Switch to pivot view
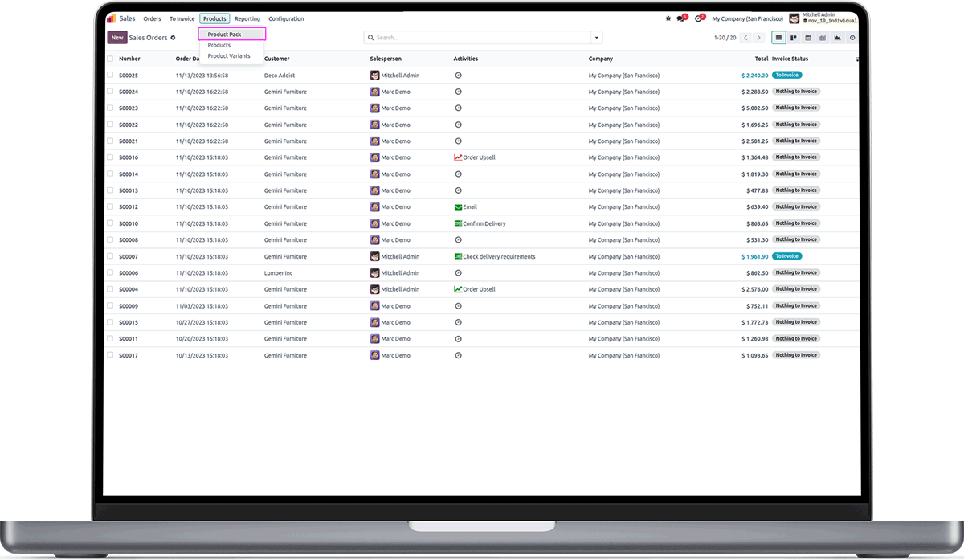964x560 pixels. pos(823,38)
